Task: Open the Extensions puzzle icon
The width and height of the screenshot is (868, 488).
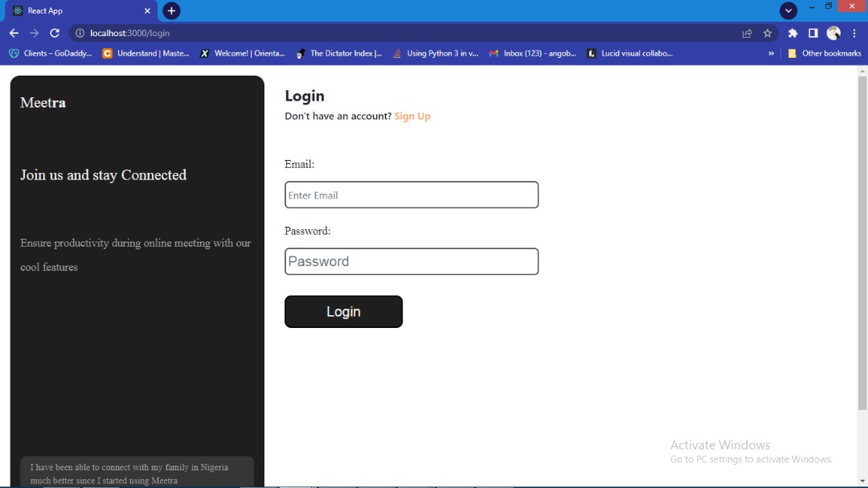Action: coord(792,33)
